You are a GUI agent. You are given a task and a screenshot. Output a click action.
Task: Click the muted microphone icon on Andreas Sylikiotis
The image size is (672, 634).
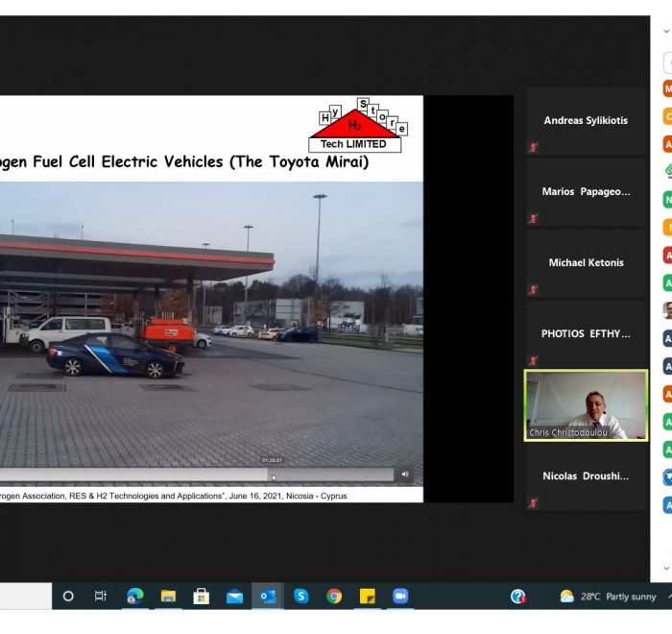tap(533, 148)
